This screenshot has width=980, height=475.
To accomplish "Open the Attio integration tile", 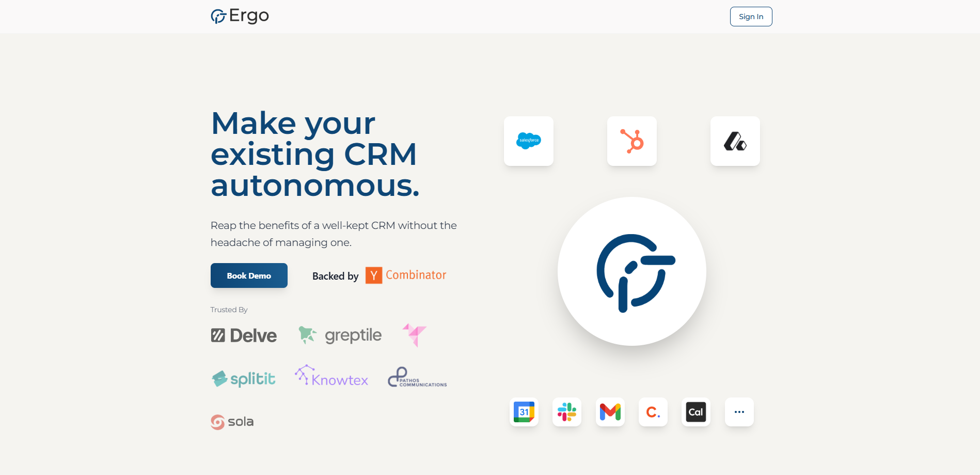I will pyautogui.click(x=735, y=141).
